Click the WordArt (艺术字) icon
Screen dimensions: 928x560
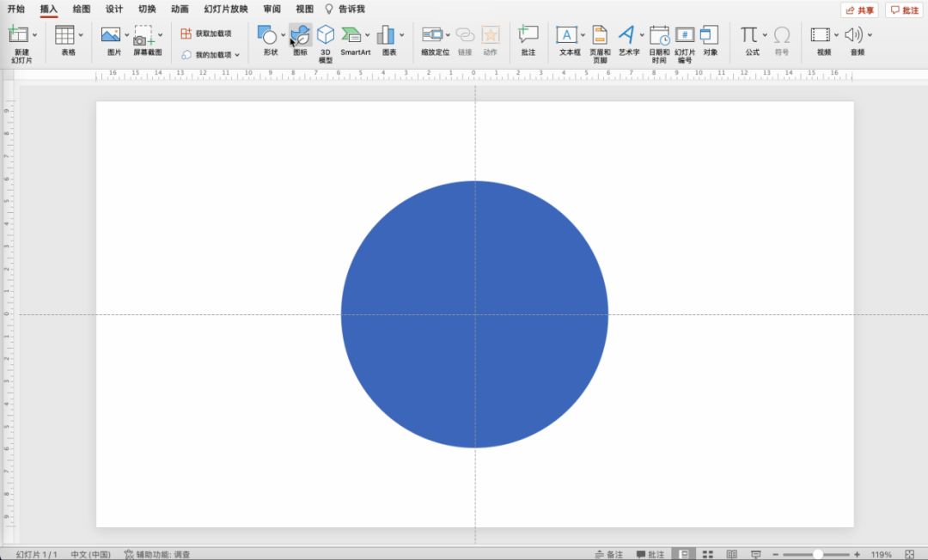626,35
